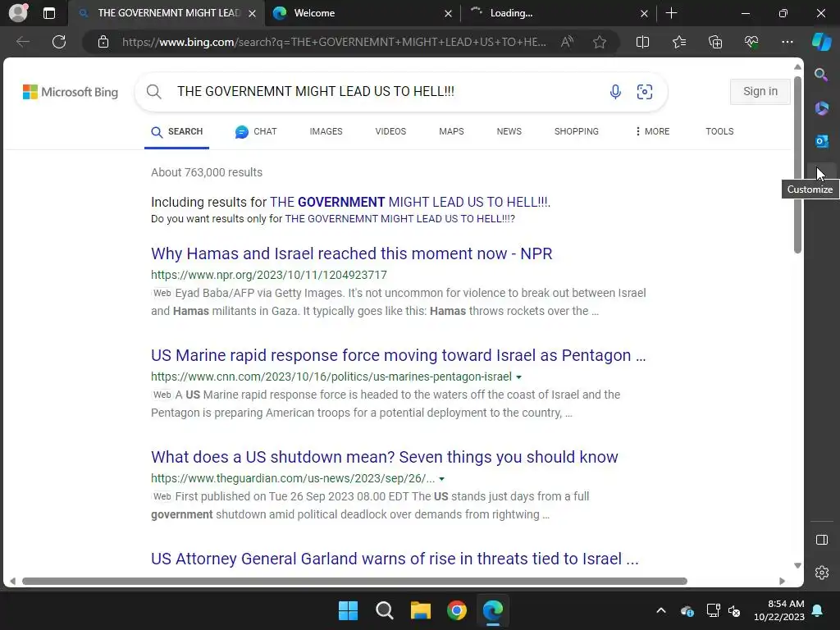This screenshot has height=630, width=840.
Task: Launch Google Chrome from the taskbar
Action: (x=457, y=610)
